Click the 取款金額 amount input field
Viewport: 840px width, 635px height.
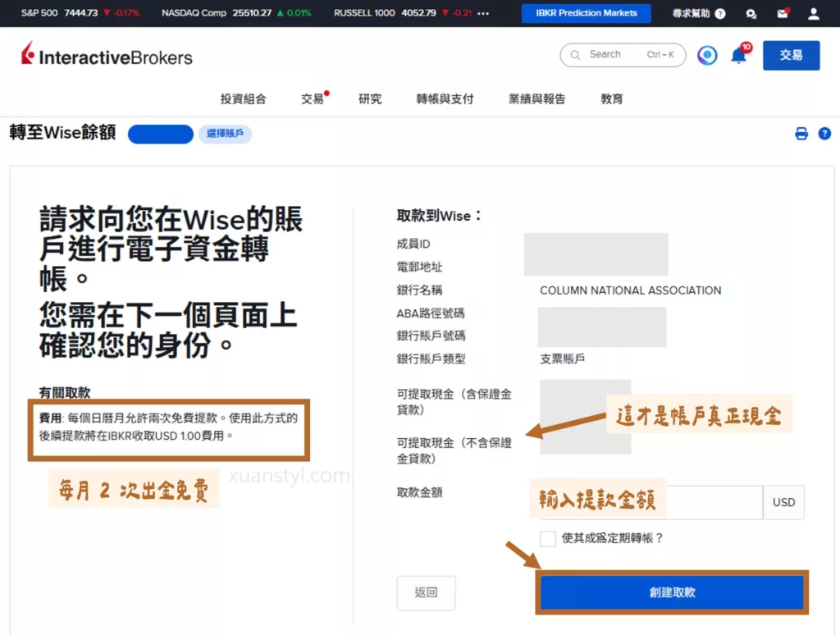click(x=651, y=502)
